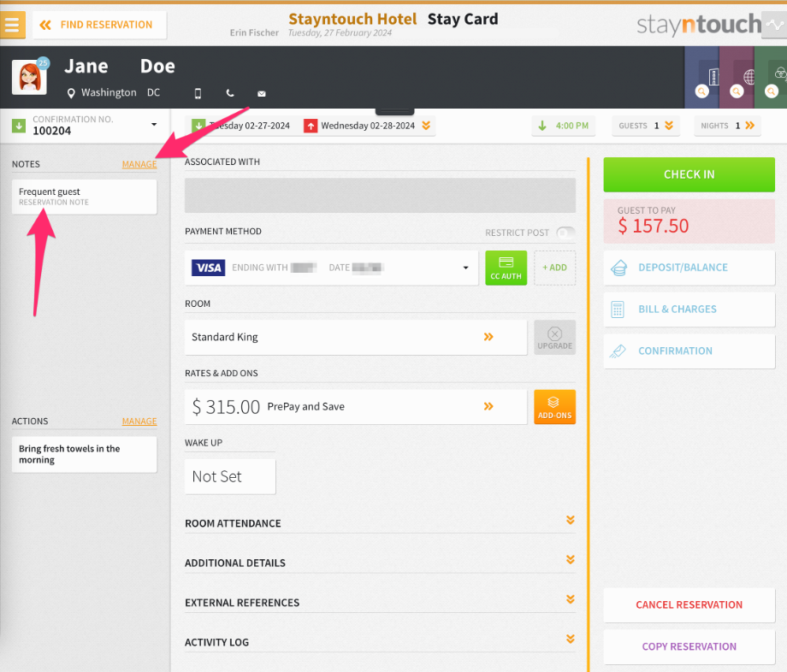Image resolution: width=787 pixels, height=672 pixels.
Task: Set the wake up call time
Action: pos(230,476)
